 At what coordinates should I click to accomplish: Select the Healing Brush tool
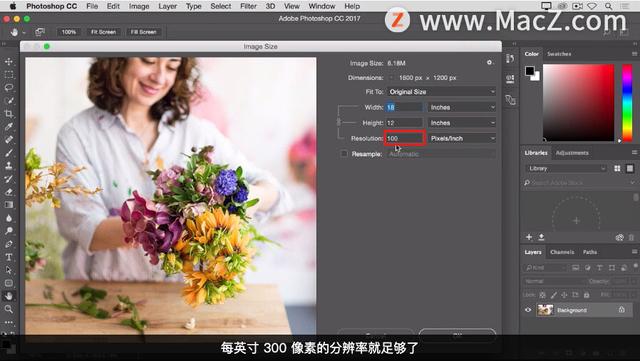pos(9,140)
